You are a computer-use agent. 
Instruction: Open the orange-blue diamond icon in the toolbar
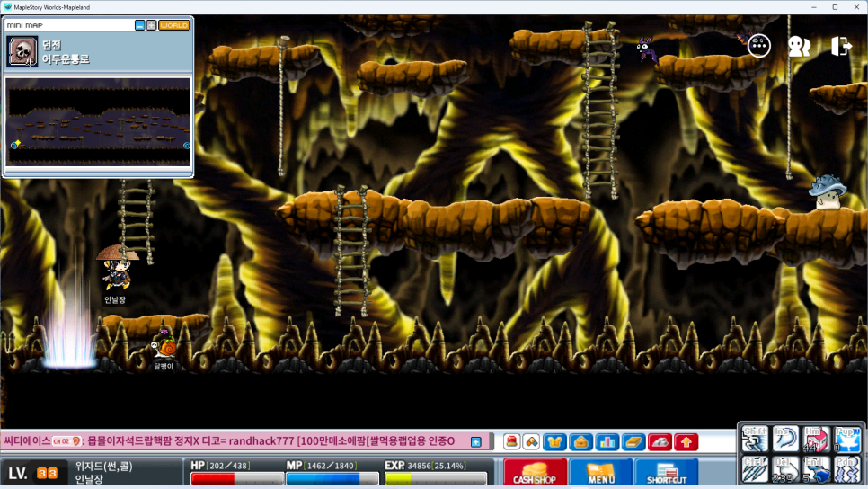click(x=531, y=442)
